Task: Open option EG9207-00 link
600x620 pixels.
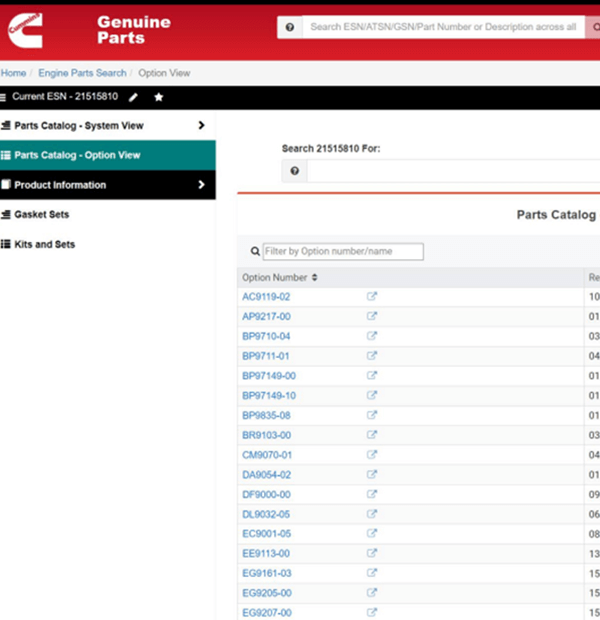Action: coord(267,613)
